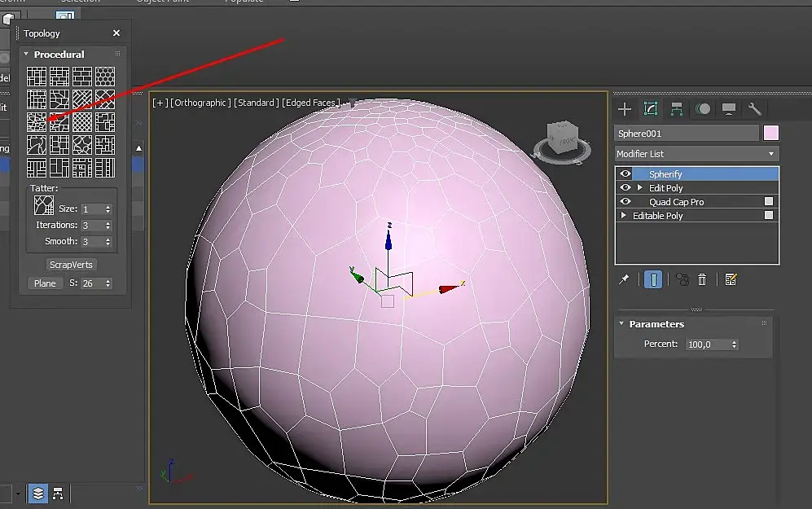This screenshot has height=509, width=812.
Task: Click the Plane button
Action: 45,283
